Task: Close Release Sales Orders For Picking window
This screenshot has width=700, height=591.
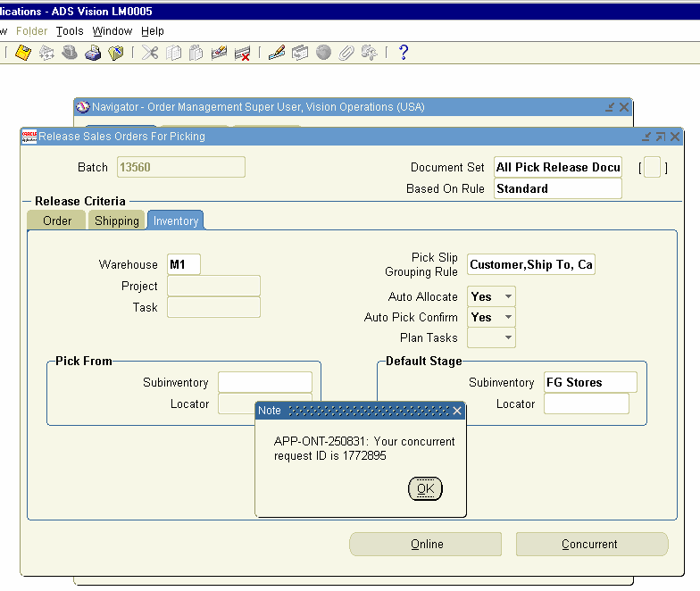Action: click(675, 137)
